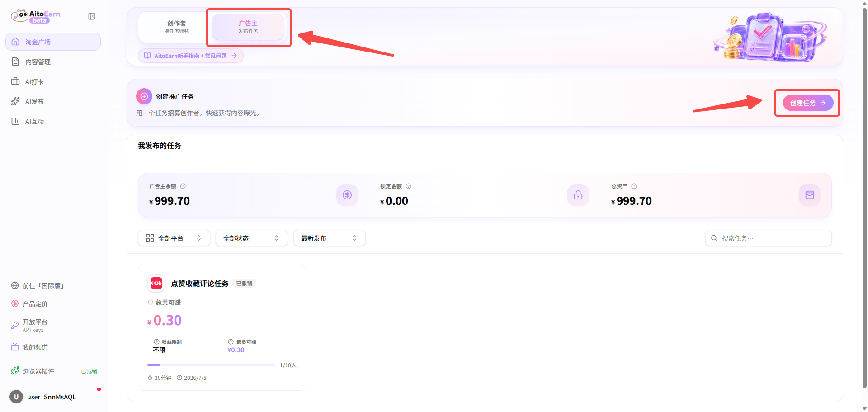Open the 点赞收藏评论任务 card title

point(200,284)
